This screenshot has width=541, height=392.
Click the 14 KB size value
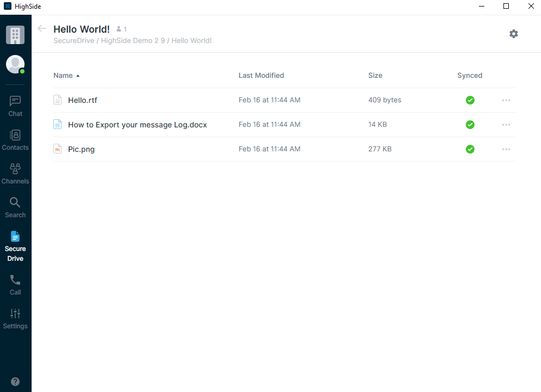378,125
